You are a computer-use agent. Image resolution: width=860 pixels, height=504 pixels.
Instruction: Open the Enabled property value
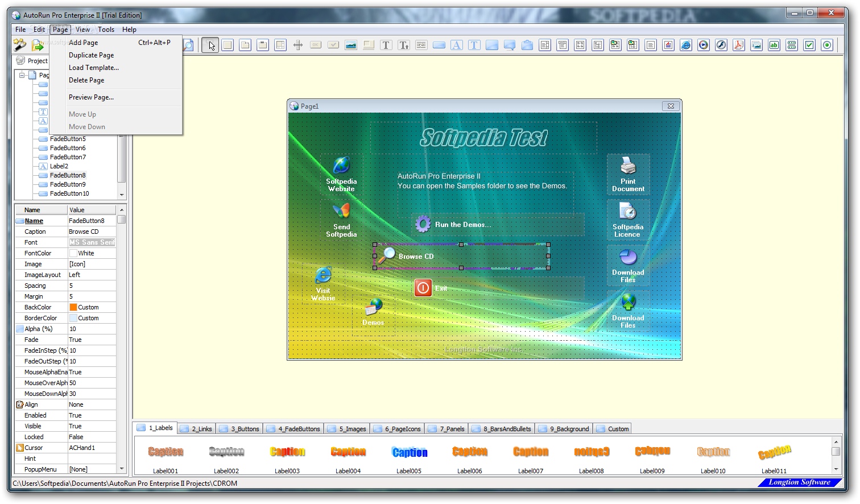tap(92, 415)
